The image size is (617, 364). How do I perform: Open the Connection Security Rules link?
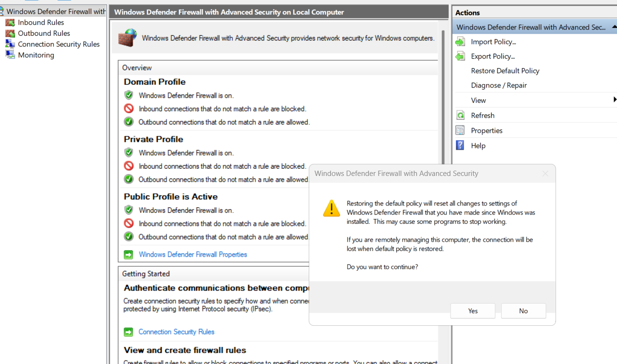click(176, 332)
